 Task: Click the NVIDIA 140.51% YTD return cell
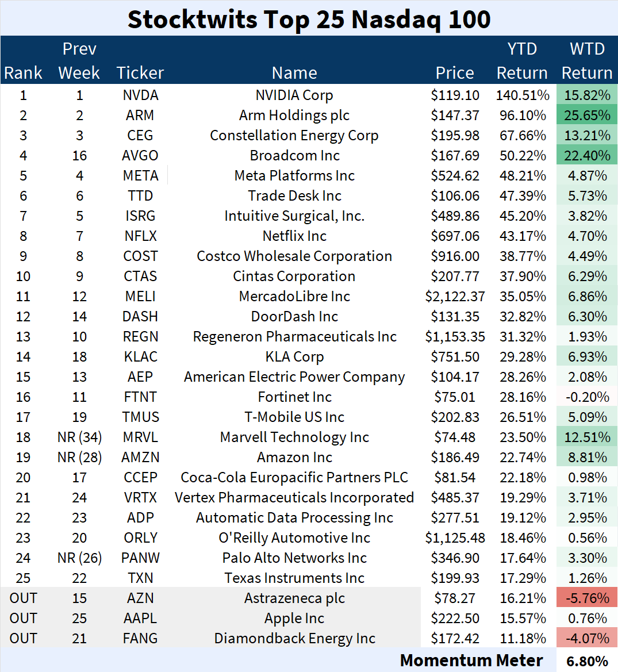[x=522, y=95]
